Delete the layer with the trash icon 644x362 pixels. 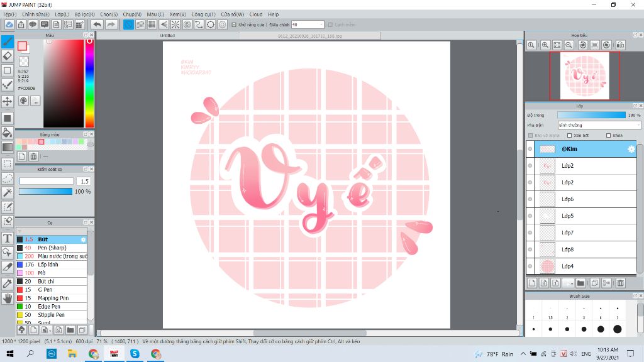(620, 283)
